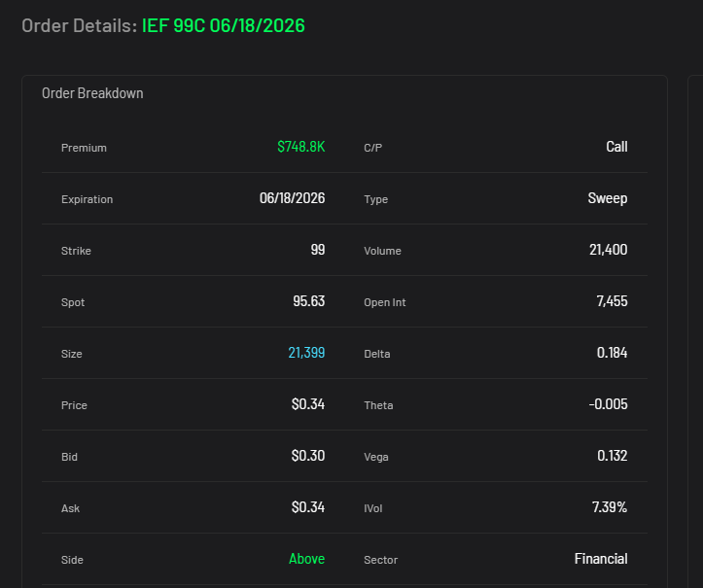Click the Sector label
This screenshot has width=703, height=588.
tap(380, 560)
